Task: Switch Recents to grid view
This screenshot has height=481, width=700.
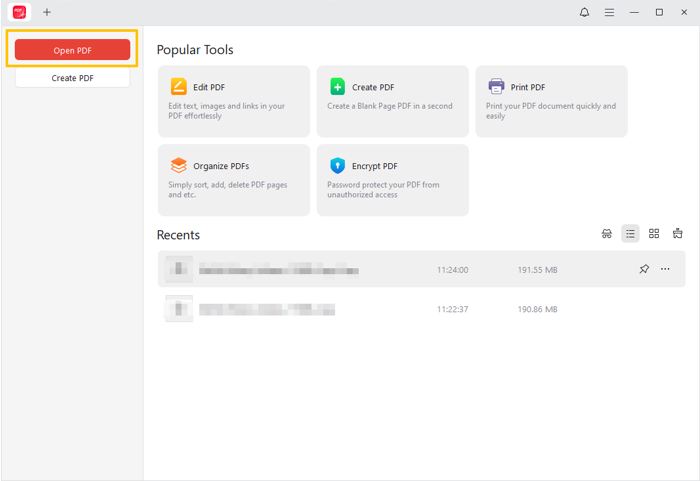Action: [654, 234]
